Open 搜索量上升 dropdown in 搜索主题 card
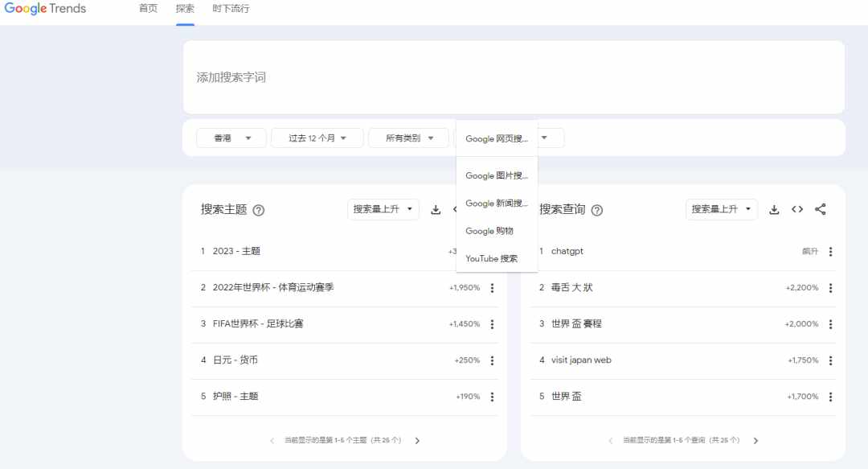Screen dimensions: 868x469 pyautogui.click(x=383, y=209)
